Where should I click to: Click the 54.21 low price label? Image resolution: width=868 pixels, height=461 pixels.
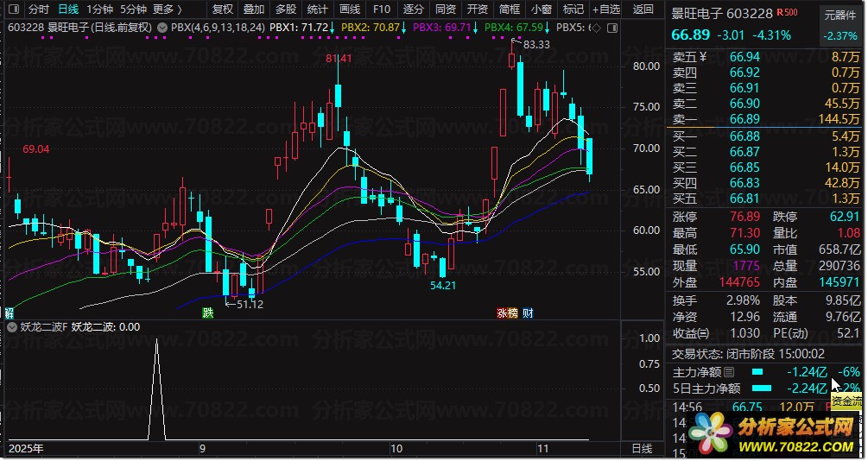point(443,286)
